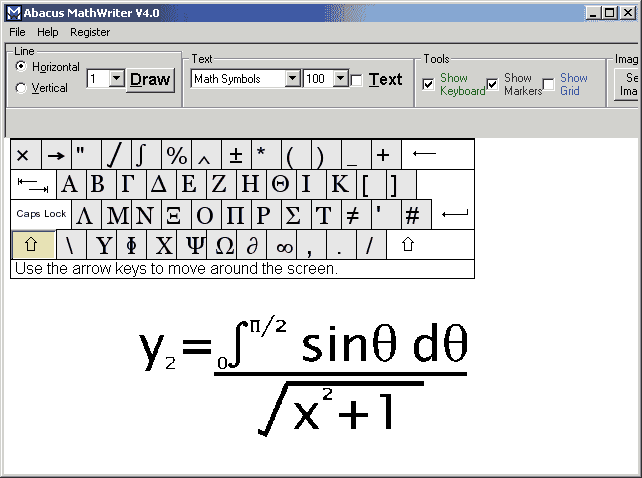Image resolution: width=642 pixels, height=478 pixels.
Task: Enable the Show Grid checkbox
Action: [548, 85]
